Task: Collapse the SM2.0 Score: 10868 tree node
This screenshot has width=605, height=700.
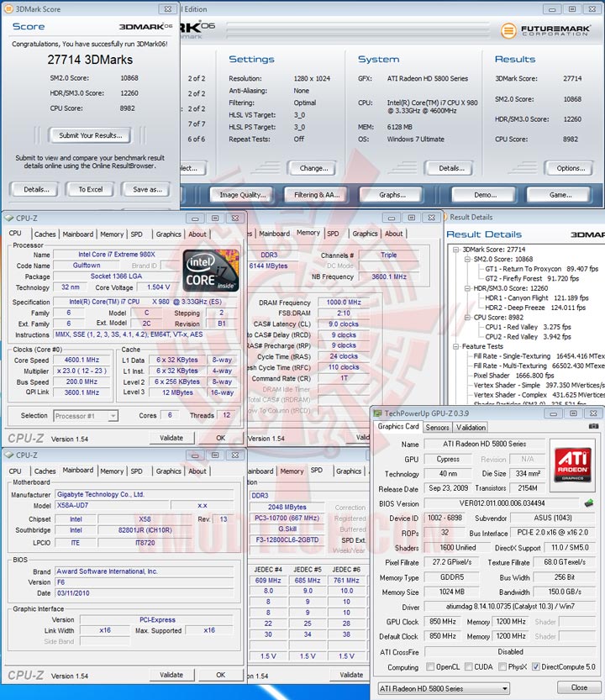Action: coord(467,260)
